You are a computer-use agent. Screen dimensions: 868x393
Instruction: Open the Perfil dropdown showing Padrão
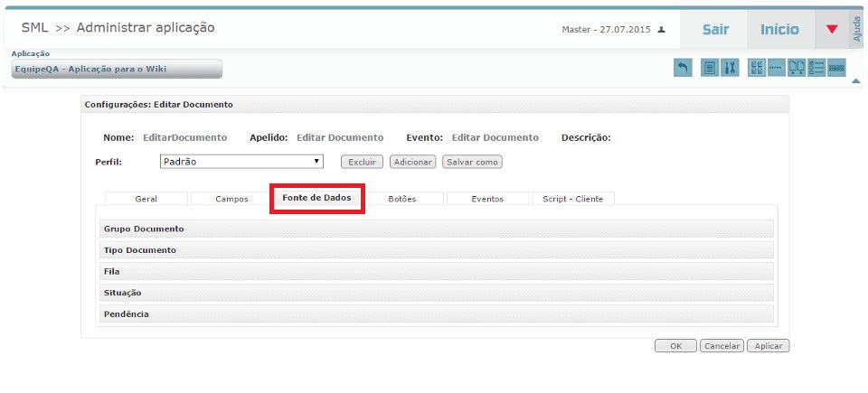pyautogui.click(x=241, y=162)
